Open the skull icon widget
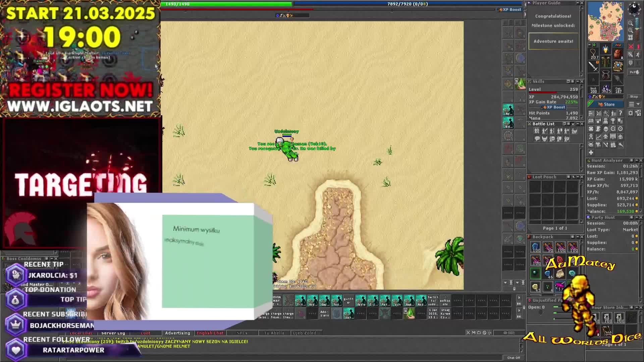644x362 pixels. tap(606, 129)
